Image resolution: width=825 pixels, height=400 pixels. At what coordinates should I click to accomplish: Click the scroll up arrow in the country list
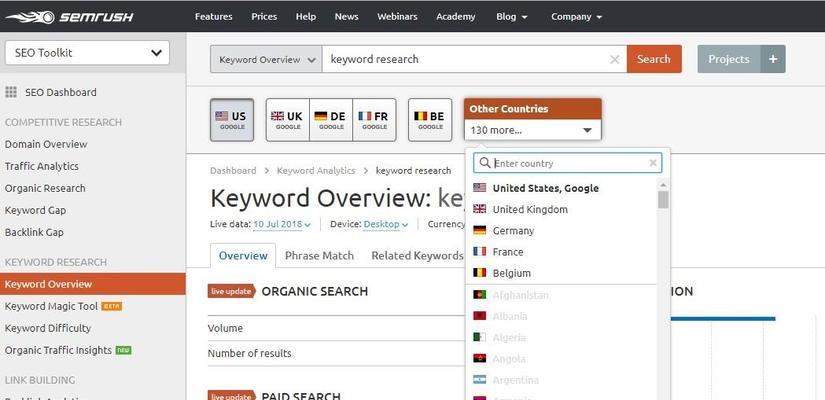(663, 185)
